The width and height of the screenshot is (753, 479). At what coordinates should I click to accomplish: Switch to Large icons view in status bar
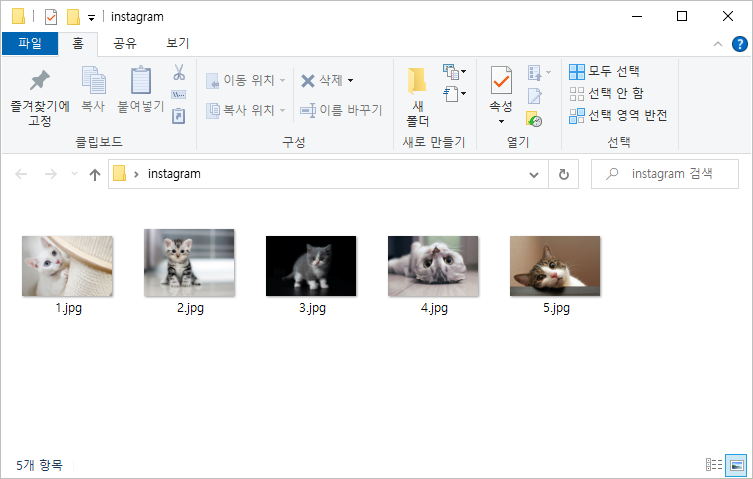click(x=736, y=465)
